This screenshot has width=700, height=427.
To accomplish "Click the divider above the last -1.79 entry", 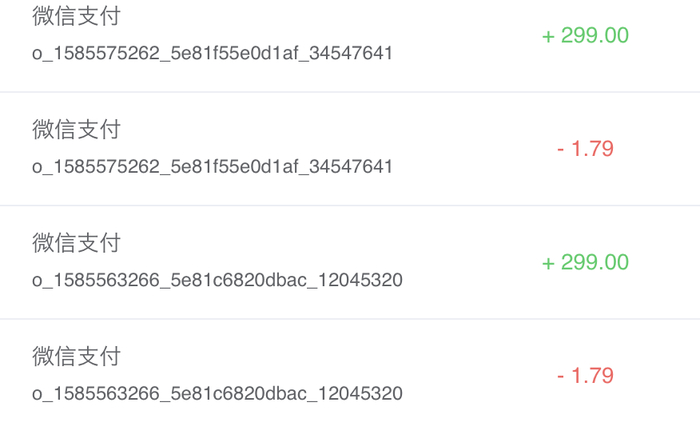I will [x=350, y=319].
